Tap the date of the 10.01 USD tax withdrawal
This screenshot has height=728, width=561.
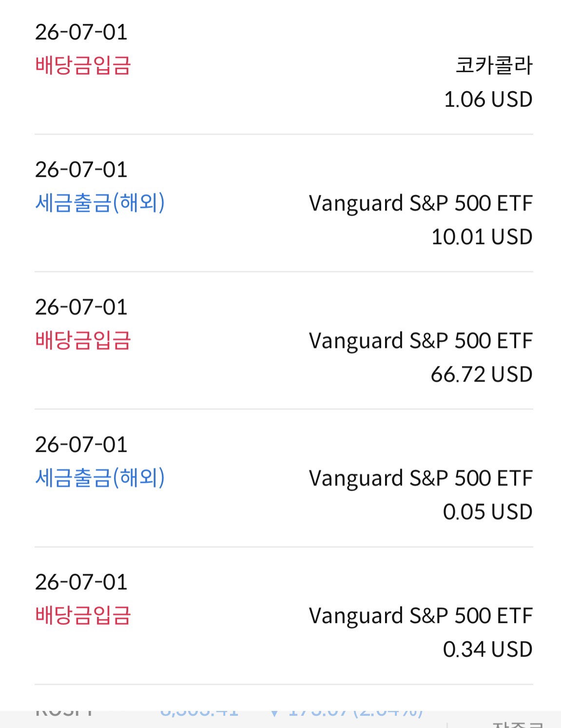[81, 170]
